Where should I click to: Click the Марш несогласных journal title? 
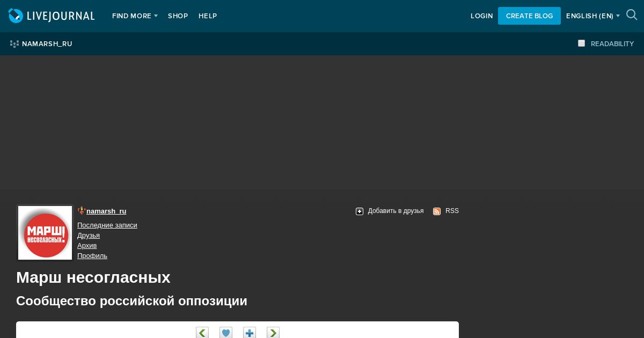coord(93,277)
